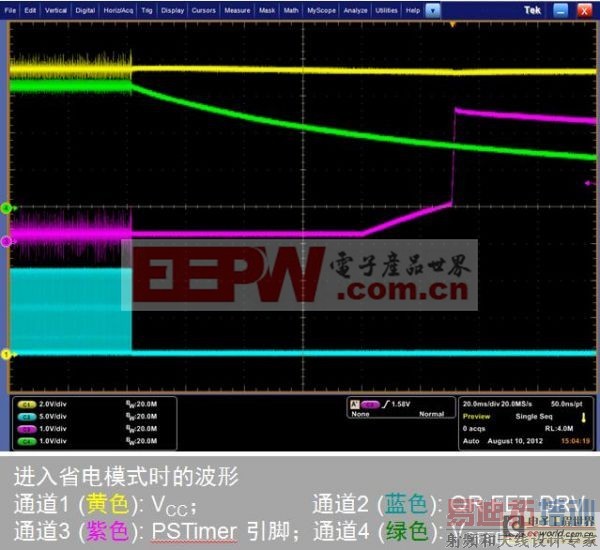Close the Tek oscilloscope window
The width and height of the screenshot is (600, 550).
click(584, 11)
